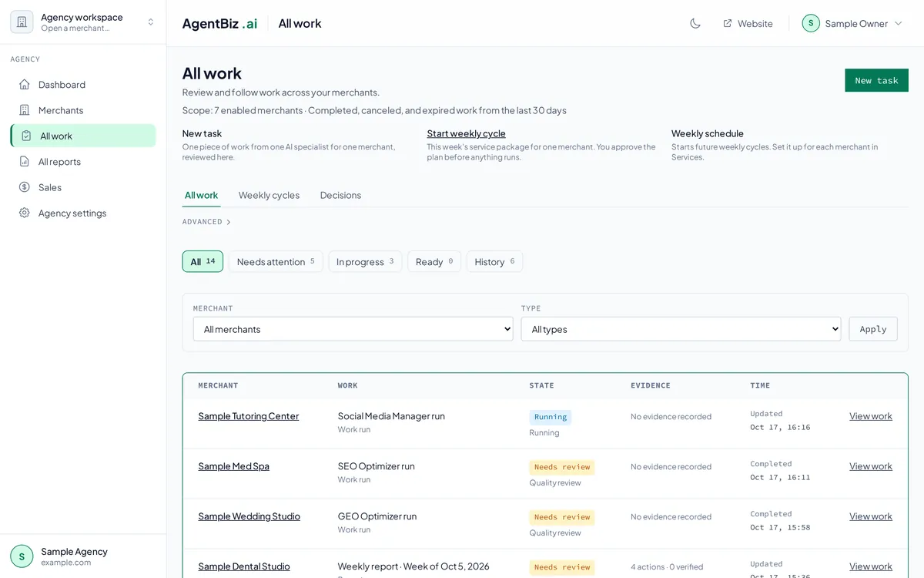The height and width of the screenshot is (578, 924).
Task: Click View work for Sample Dental Studio
Action: click(871, 566)
